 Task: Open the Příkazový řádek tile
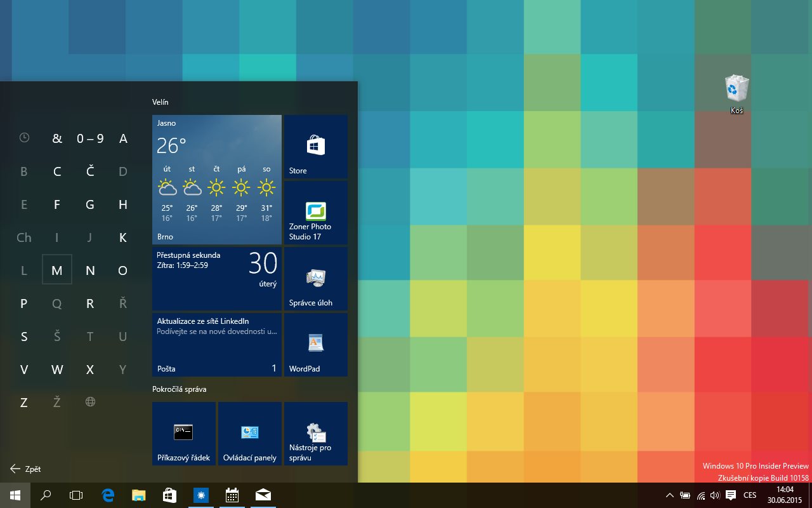click(x=184, y=434)
